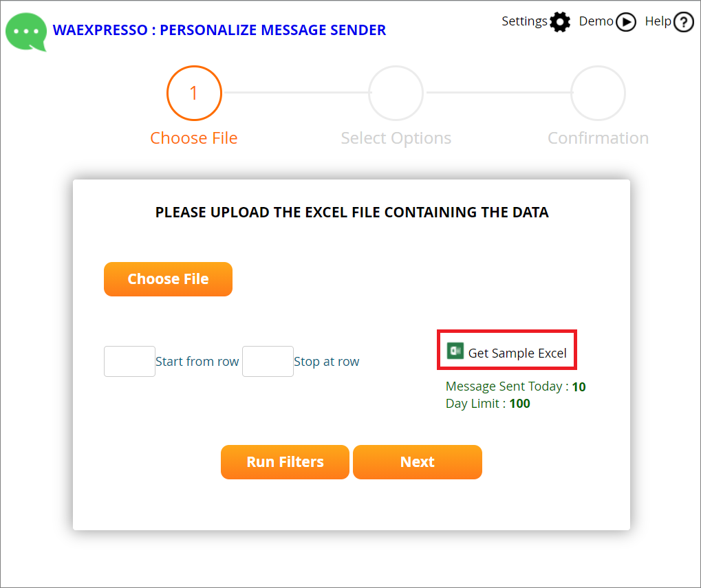Image resolution: width=701 pixels, height=588 pixels.
Task: Click the second step circle
Action: [x=396, y=93]
